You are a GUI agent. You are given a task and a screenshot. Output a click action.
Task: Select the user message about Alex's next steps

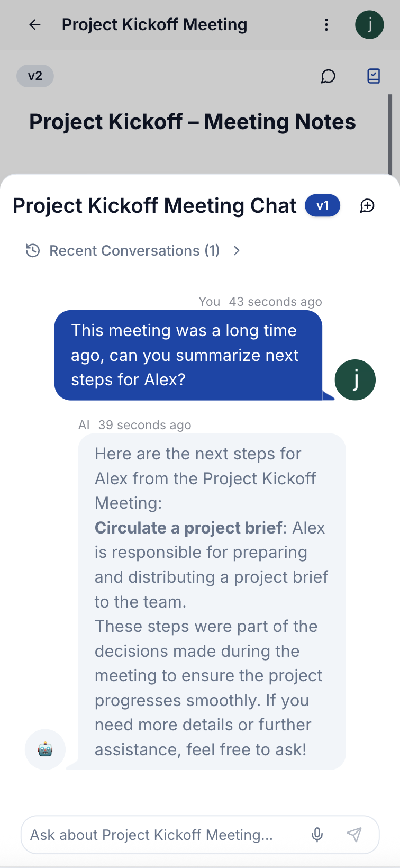pos(188,355)
